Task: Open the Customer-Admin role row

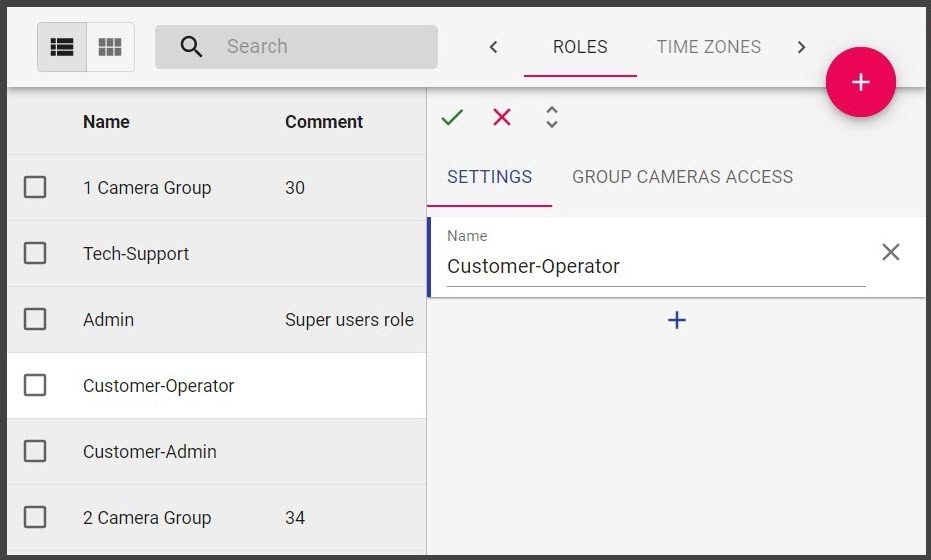Action: [150, 452]
